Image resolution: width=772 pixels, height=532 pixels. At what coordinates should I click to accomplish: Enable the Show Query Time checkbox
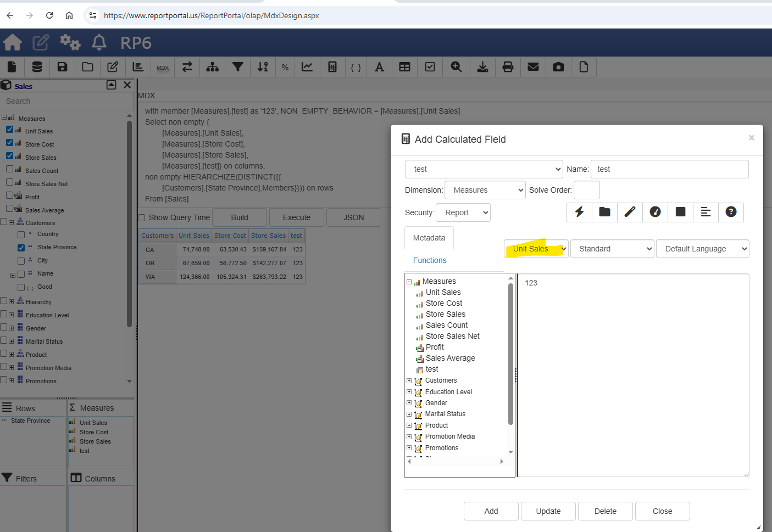(142, 217)
